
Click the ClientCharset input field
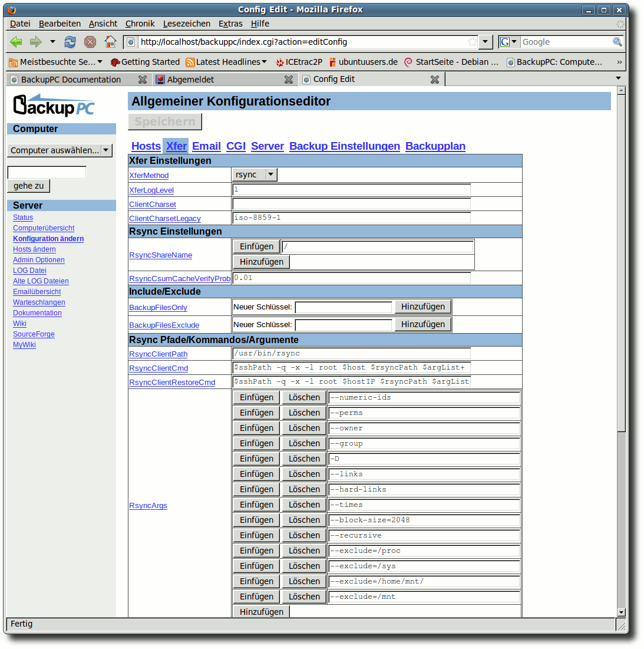(x=352, y=203)
